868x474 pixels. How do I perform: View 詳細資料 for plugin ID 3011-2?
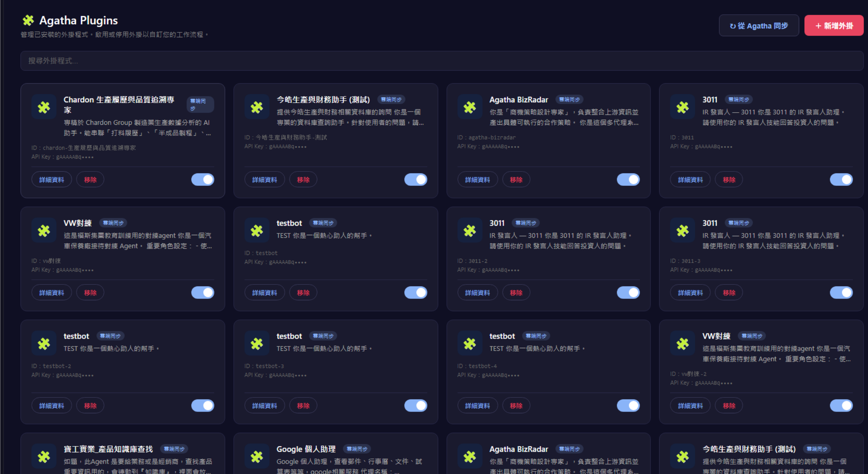[477, 293]
